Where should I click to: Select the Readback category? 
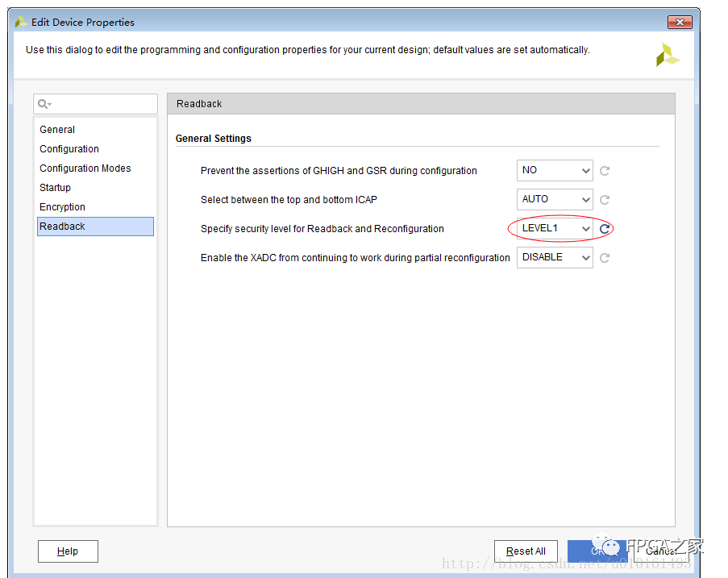tap(62, 227)
